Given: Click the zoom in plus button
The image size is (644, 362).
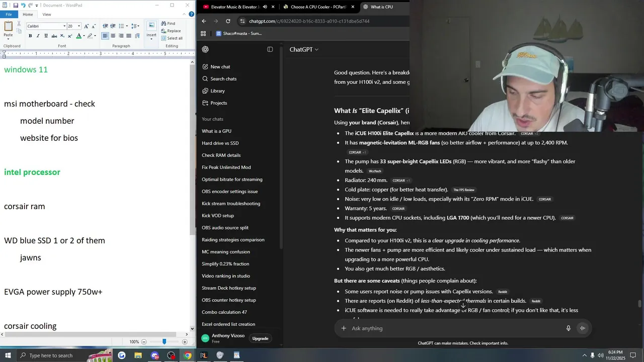Looking at the screenshot, I should (185, 342).
